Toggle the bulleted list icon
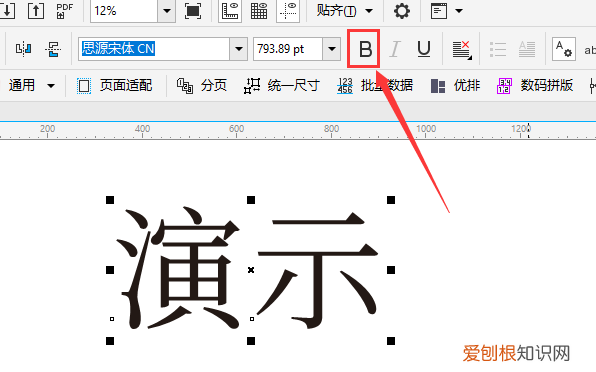The height and width of the screenshot is (372, 596). (x=498, y=49)
